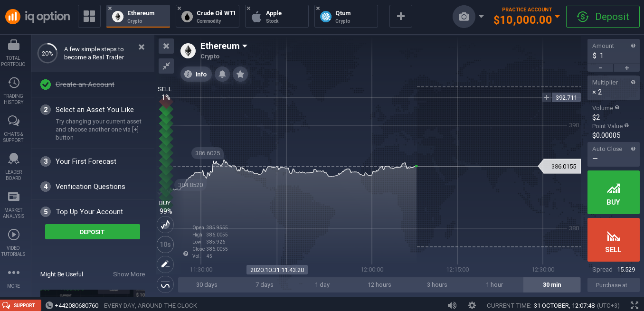
Task: Click the camera screenshot icon
Action: (464, 17)
